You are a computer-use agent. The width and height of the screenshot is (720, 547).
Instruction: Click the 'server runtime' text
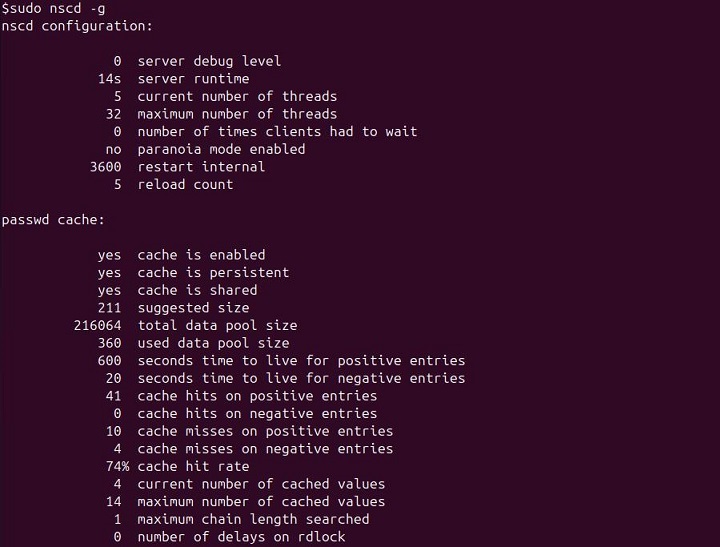(193, 79)
